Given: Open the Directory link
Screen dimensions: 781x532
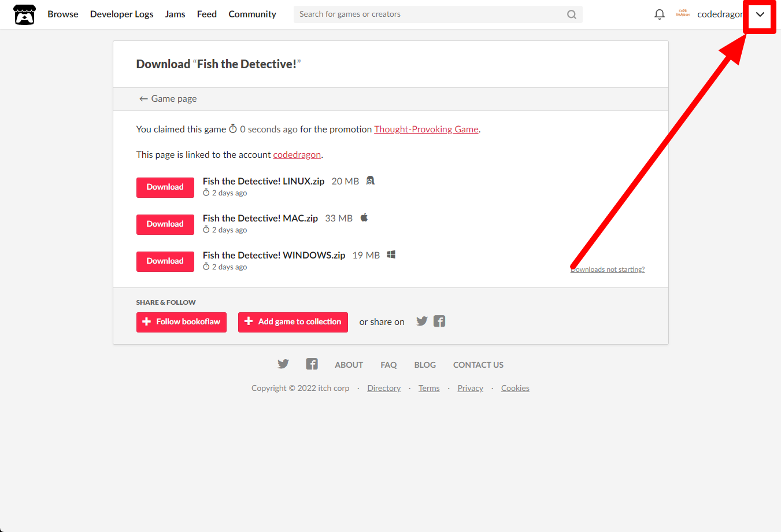Looking at the screenshot, I should tap(384, 388).
